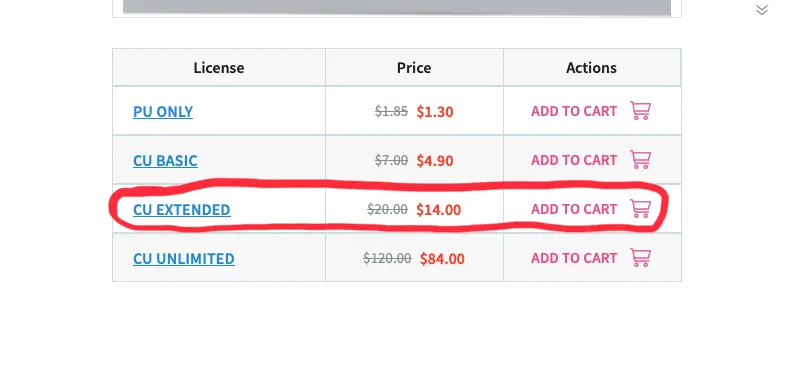Expand the double chevron down arrow
786x388 pixels.
[761, 10]
